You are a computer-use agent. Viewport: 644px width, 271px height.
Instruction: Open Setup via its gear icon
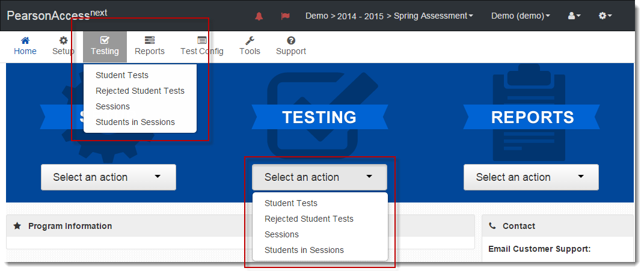pos(63,40)
